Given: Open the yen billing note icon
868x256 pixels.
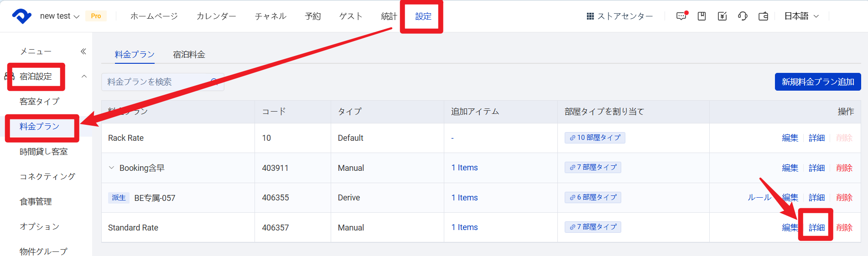Looking at the screenshot, I should click(x=722, y=16).
